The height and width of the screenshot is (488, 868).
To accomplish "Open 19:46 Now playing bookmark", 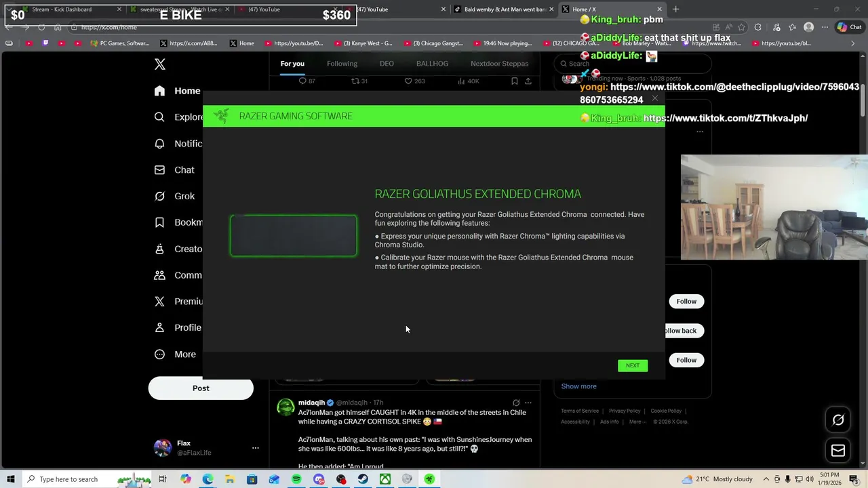I will click(502, 43).
